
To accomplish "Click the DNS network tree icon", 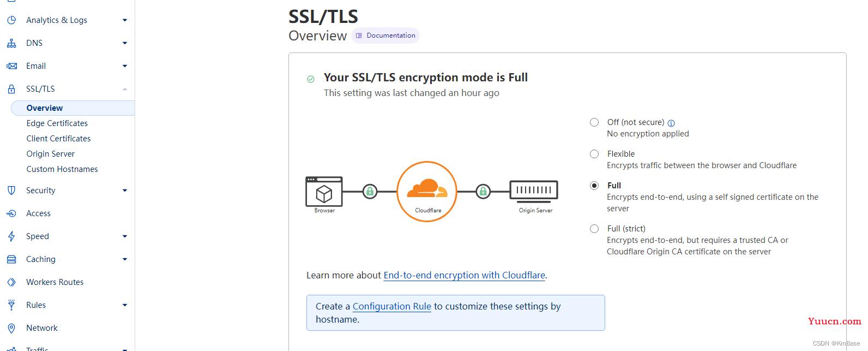I will (x=11, y=43).
